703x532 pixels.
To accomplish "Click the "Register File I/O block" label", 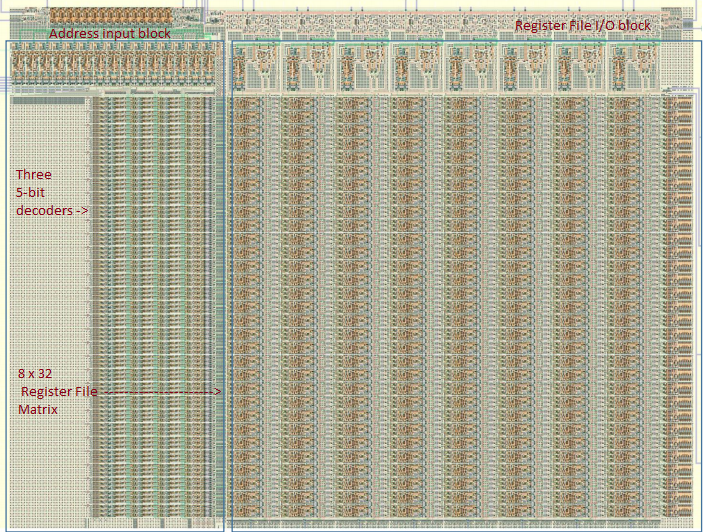I will pos(582,25).
